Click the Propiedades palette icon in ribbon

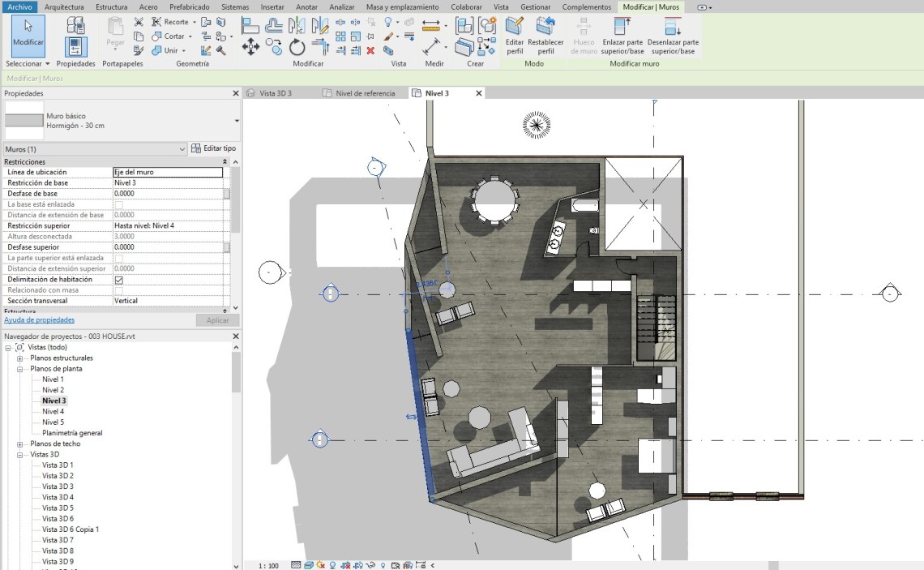pyautogui.click(x=76, y=45)
